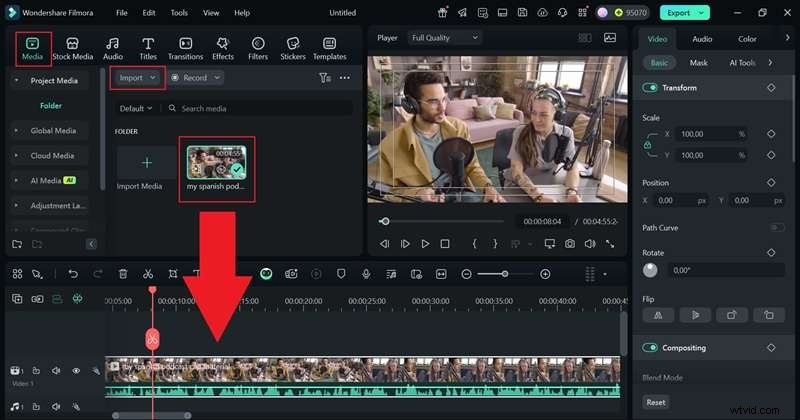Switch to the Audio properties tab

702,39
